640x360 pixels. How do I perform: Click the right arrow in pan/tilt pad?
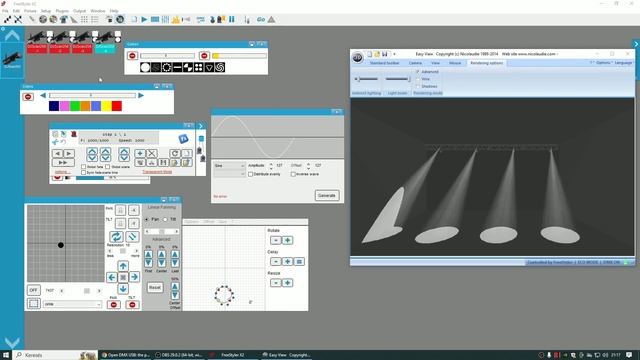(x=134, y=277)
